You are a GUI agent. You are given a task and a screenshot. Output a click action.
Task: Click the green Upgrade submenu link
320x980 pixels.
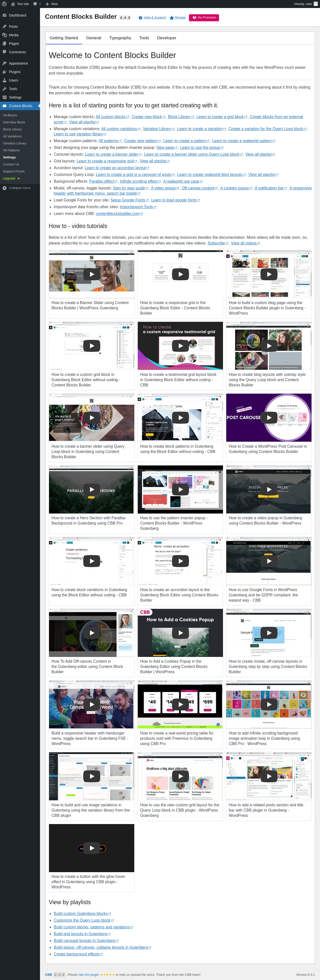pyautogui.click(x=11, y=178)
